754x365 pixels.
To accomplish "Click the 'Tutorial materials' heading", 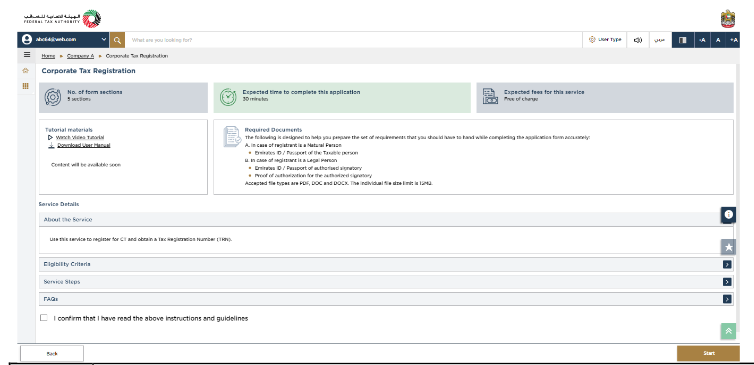I will coord(69,130).
